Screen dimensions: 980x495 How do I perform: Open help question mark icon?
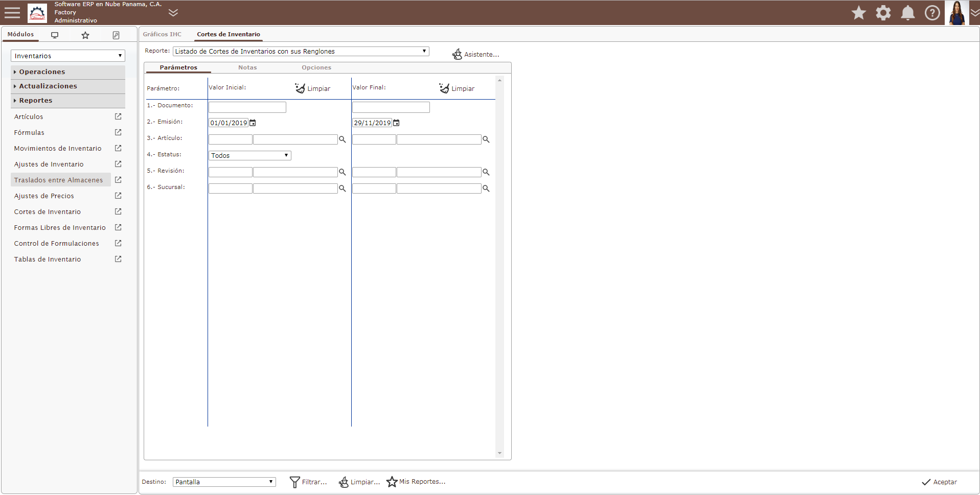(x=932, y=13)
